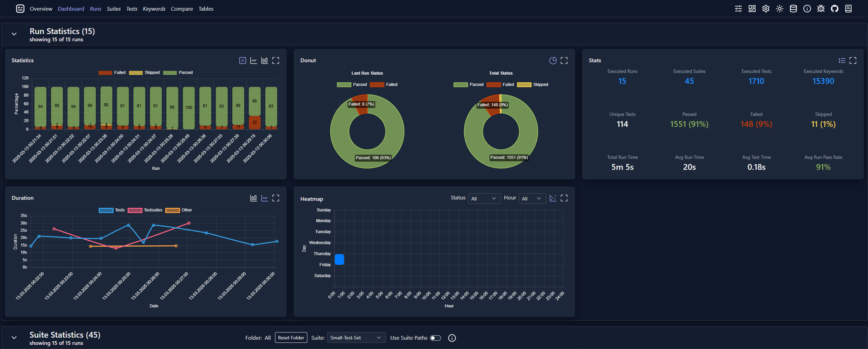Toggle percentage mode in Statistics panel

[x=242, y=60]
